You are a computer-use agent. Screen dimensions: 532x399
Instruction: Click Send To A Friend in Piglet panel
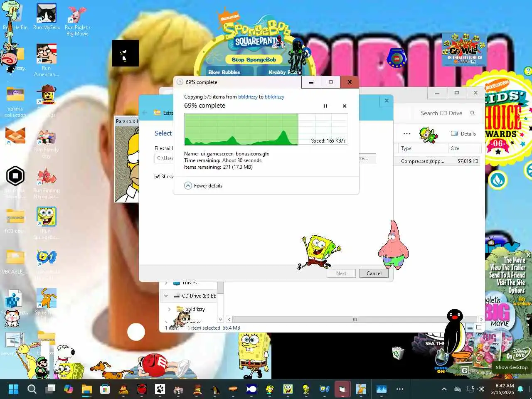[x=507, y=275]
